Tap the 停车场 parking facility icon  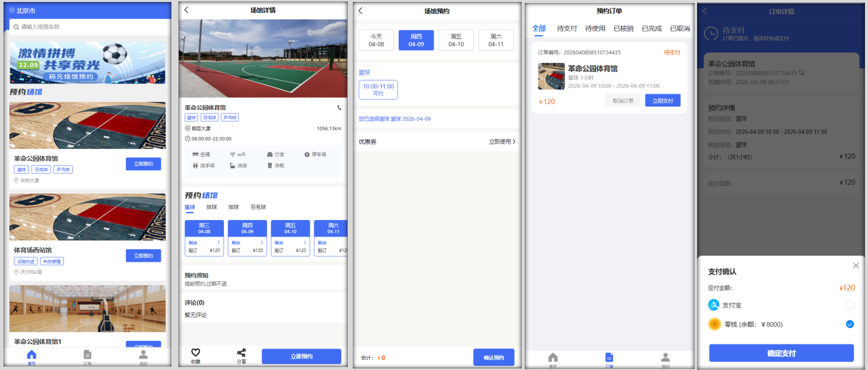coord(307,154)
